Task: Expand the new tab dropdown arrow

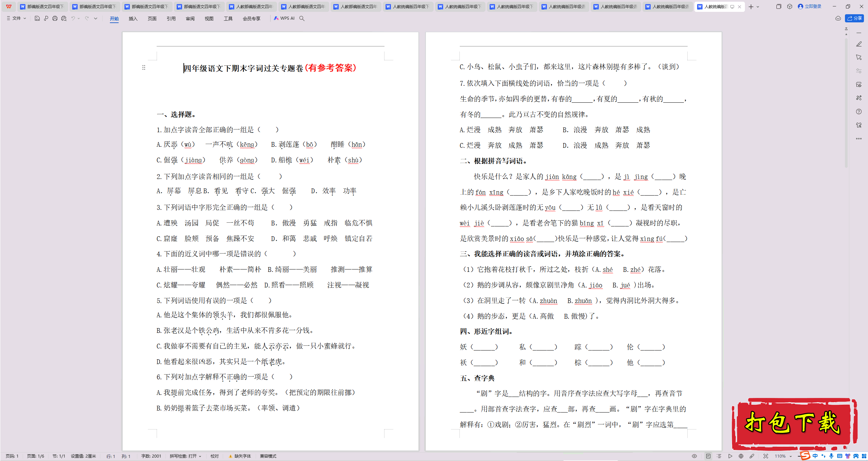Action: coord(758,6)
